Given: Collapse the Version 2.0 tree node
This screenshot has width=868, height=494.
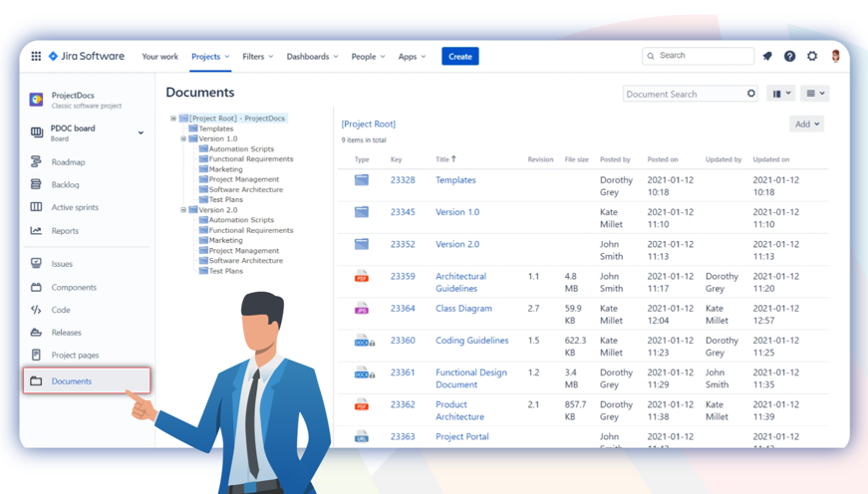Looking at the screenshot, I should (183, 210).
